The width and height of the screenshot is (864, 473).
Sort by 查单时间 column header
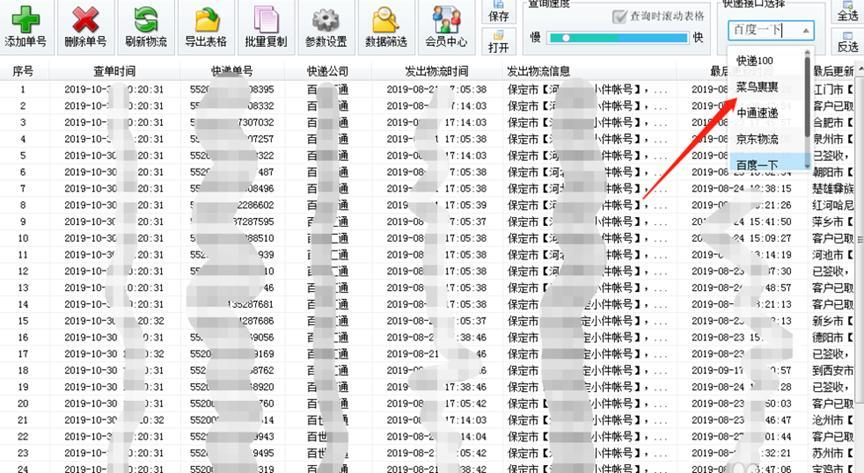tap(114, 71)
